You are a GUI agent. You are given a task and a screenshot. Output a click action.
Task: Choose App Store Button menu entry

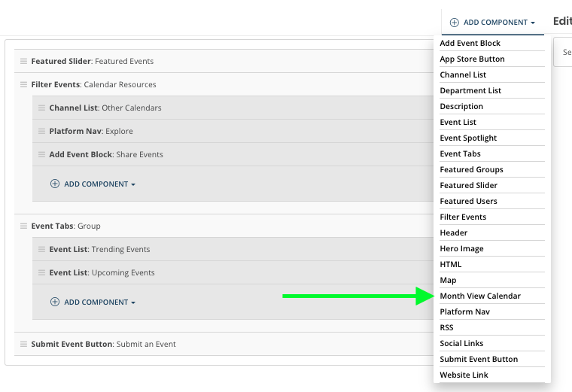pos(472,59)
